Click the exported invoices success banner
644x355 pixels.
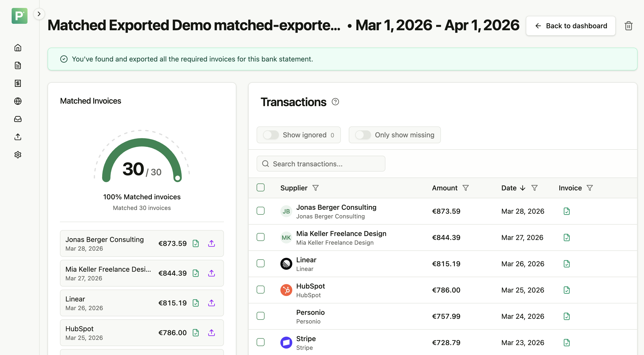click(342, 59)
